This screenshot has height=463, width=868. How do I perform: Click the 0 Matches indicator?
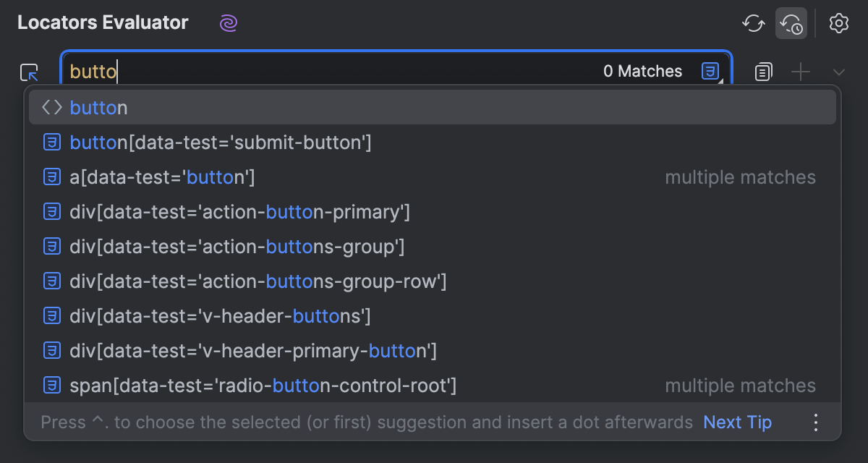coord(642,70)
